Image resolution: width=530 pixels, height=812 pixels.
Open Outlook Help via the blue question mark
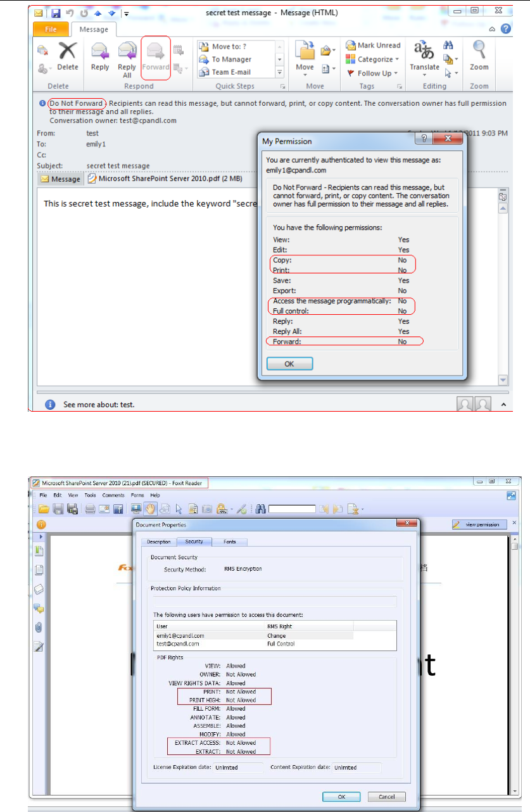coord(505,29)
